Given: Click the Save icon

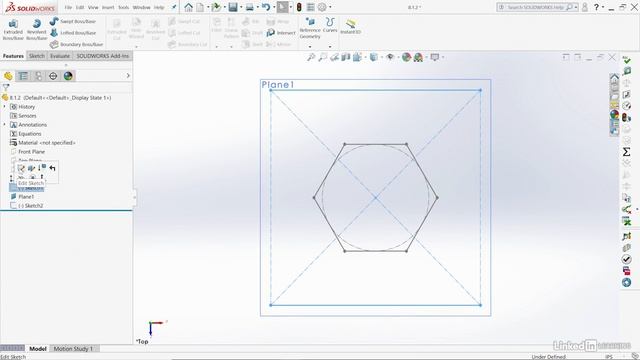Looking at the screenshot, I should 233,7.
